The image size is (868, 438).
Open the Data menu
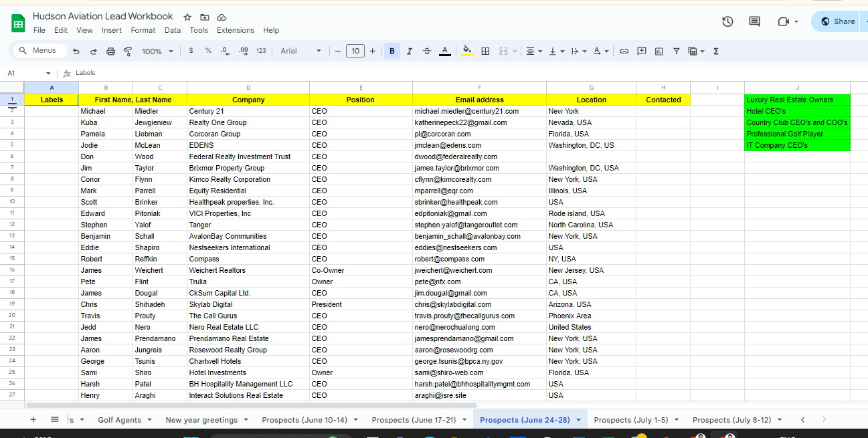(173, 30)
